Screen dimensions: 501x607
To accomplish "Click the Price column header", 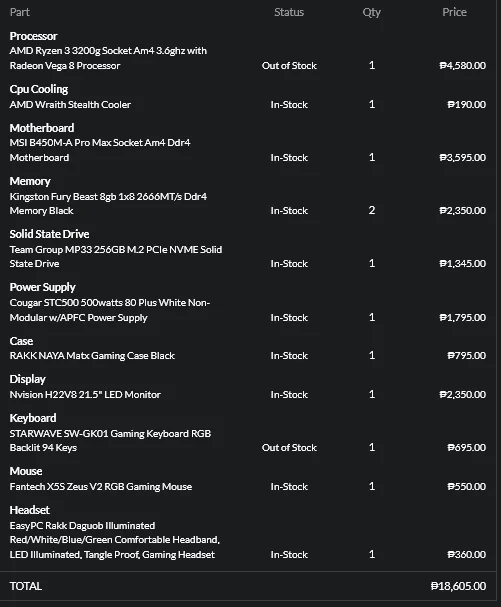I will coord(454,12).
